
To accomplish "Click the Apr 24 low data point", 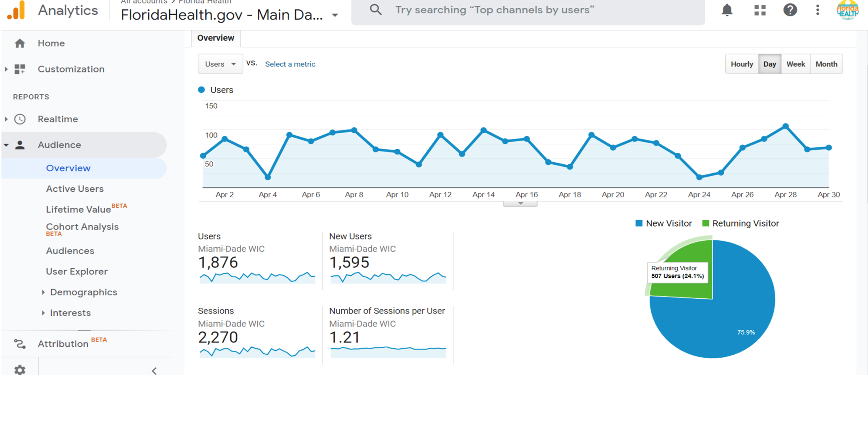I will [x=699, y=177].
